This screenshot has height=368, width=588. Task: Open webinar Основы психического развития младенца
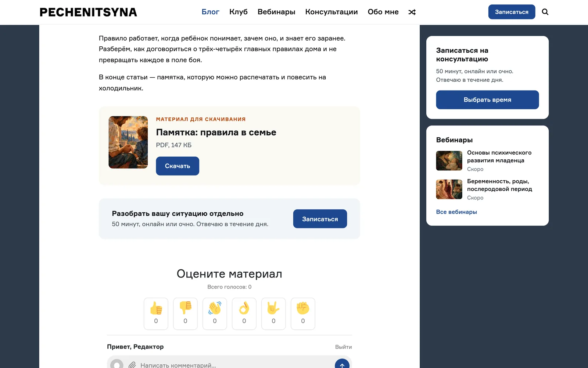click(x=499, y=156)
